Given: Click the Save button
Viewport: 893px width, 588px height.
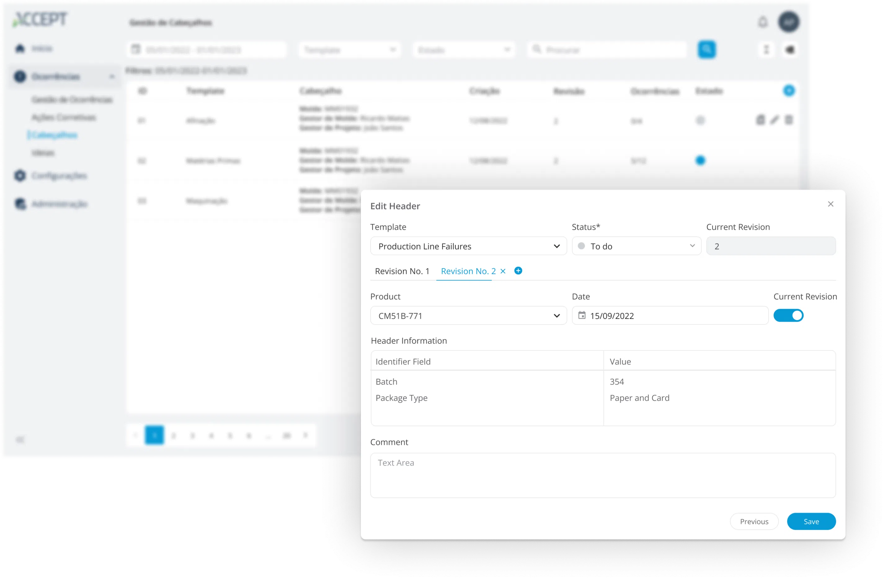Looking at the screenshot, I should 811,521.
